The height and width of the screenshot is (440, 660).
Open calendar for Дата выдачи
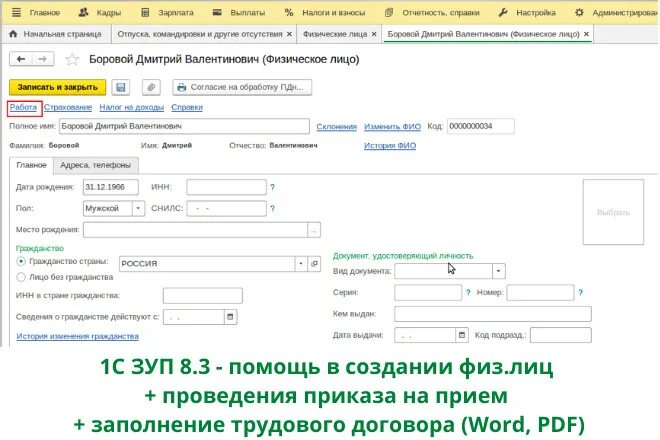462,336
